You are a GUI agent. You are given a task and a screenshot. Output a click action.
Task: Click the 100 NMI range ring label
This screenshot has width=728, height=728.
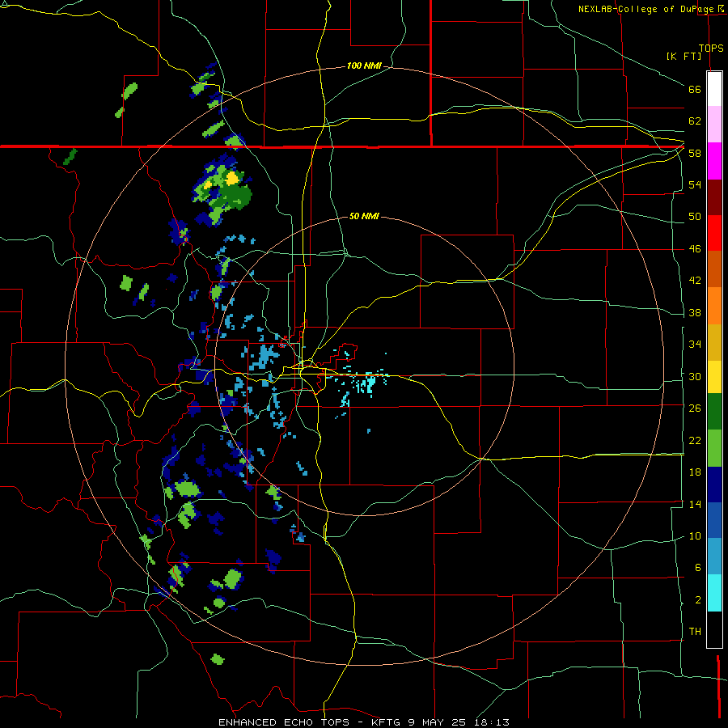(364, 66)
